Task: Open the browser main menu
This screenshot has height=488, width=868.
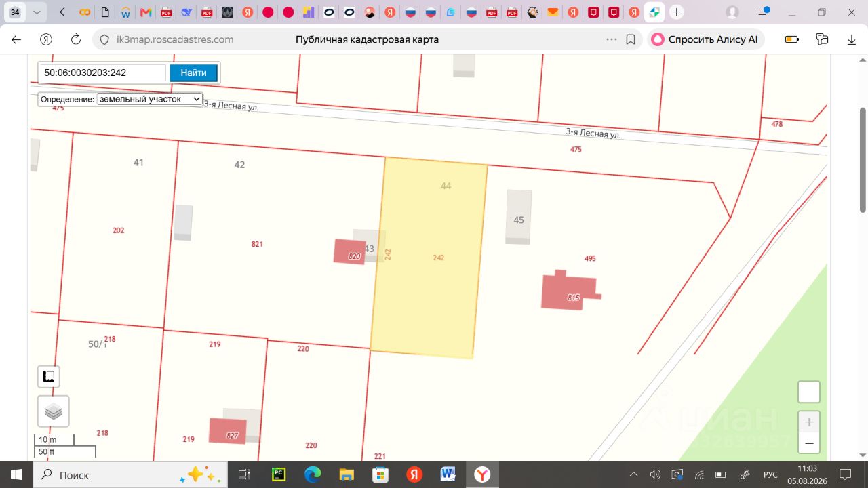Action: click(765, 12)
